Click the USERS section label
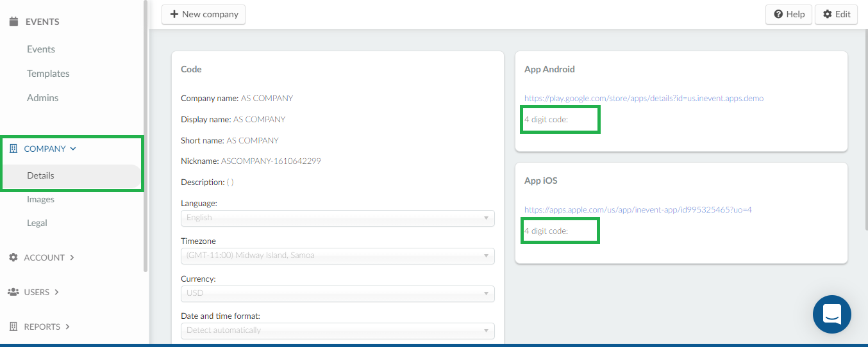This screenshot has height=347, width=868. click(x=37, y=292)
